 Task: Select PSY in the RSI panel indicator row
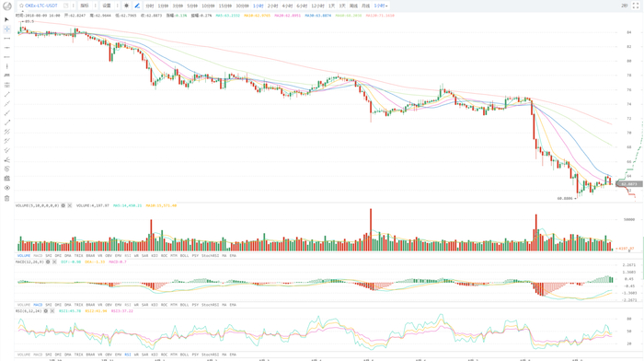click(195, 355)
